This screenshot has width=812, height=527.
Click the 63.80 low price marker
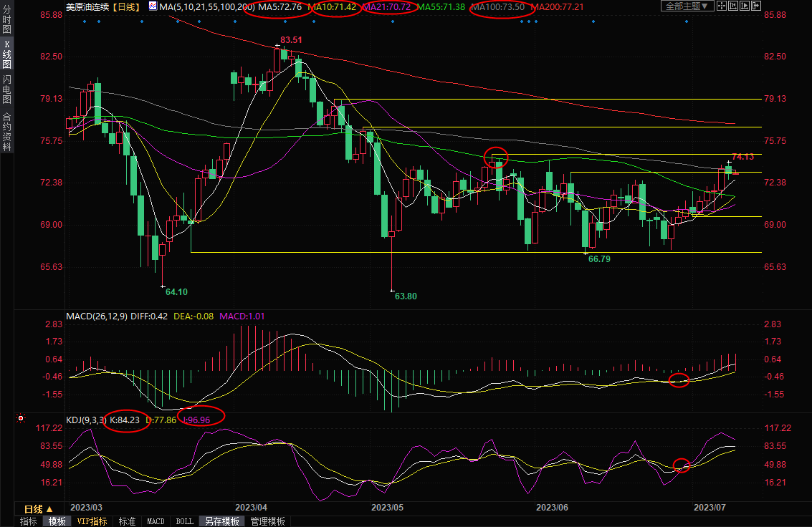(x=406, y=296)
